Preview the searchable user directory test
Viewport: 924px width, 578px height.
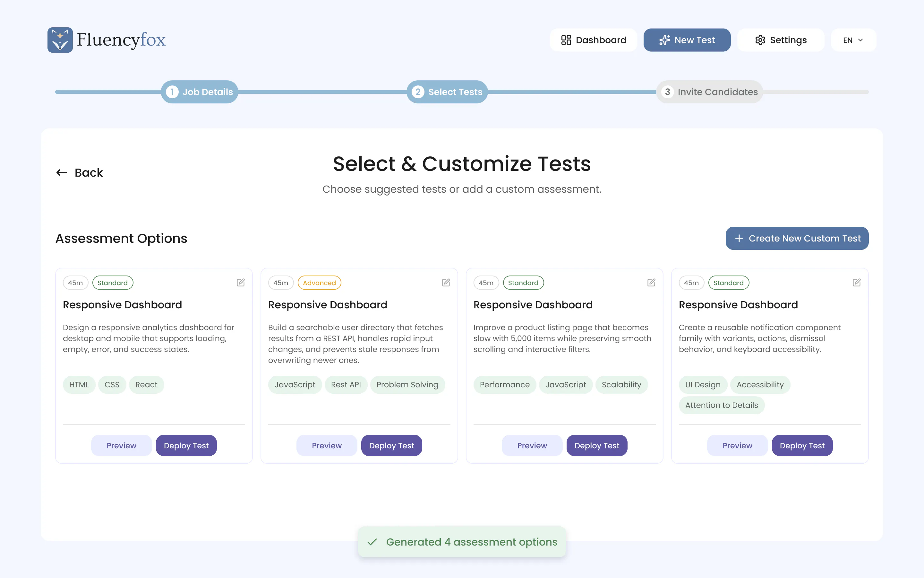tap(327, 445)
